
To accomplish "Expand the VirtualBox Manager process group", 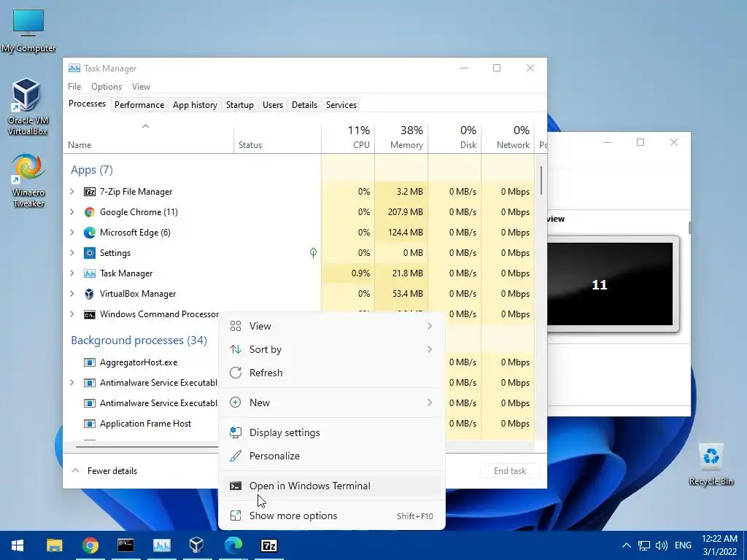I will coord(72,294).
